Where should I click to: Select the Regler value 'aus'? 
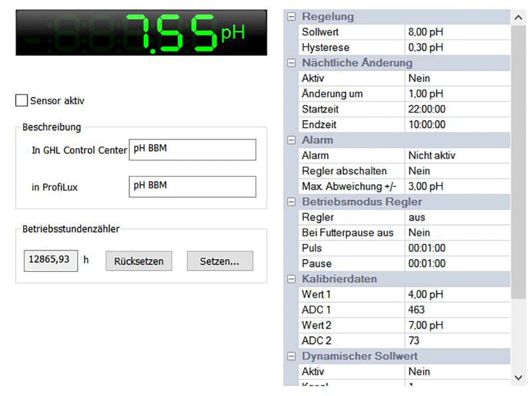[x=458, y=217]
